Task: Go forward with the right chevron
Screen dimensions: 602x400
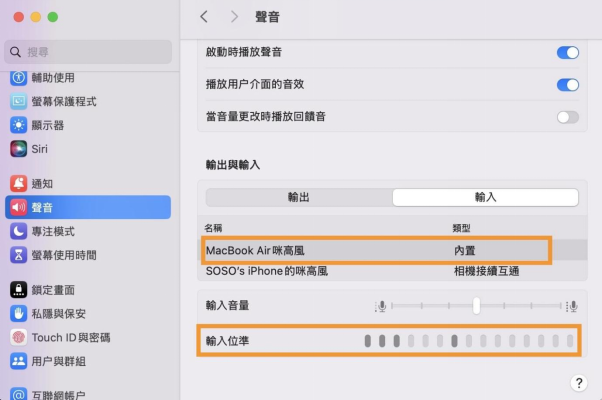Action: click(234, 17)
